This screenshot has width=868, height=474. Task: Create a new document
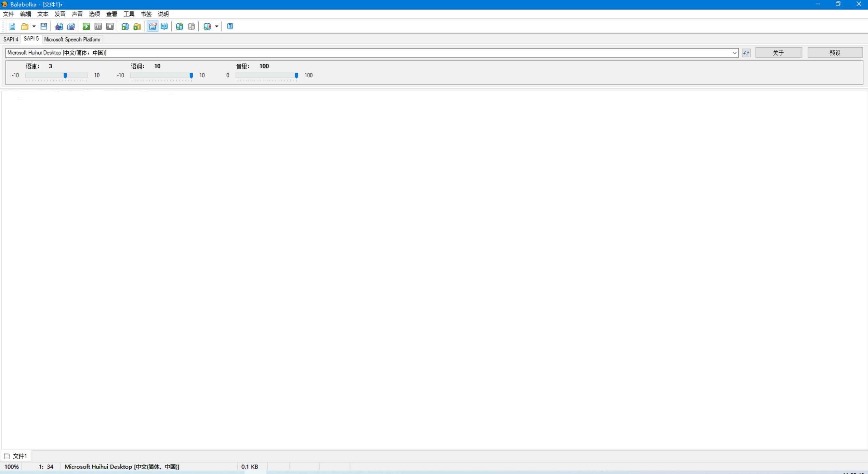(12, 26)
